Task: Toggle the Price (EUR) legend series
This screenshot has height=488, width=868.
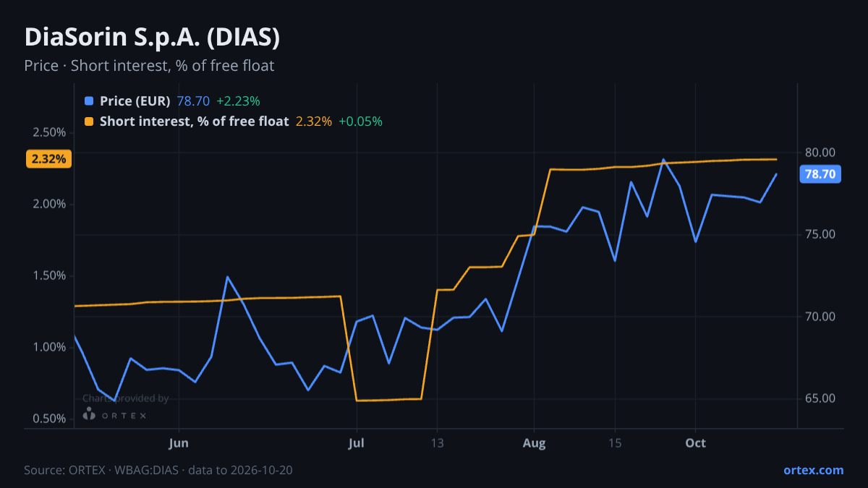Action: (x=135, y=101)
